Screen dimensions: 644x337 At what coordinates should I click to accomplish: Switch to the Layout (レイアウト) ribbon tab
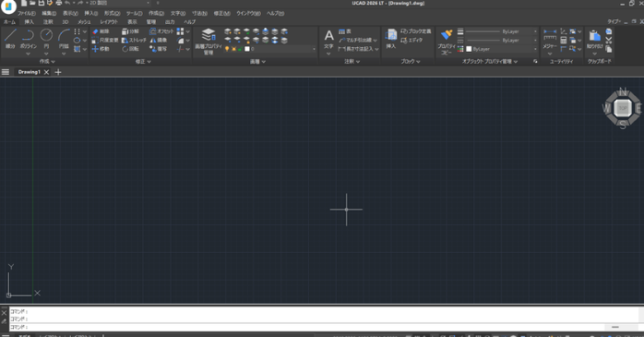click(109, 22)
